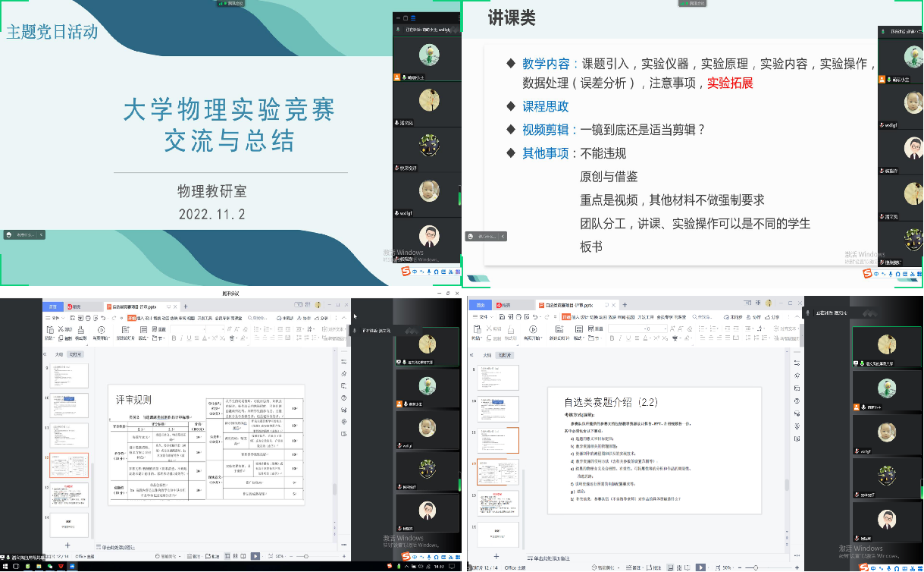The image size is (924, 572).
Task: Open the font size dropdown in 评审规则 window
Action: coord(224,328)
